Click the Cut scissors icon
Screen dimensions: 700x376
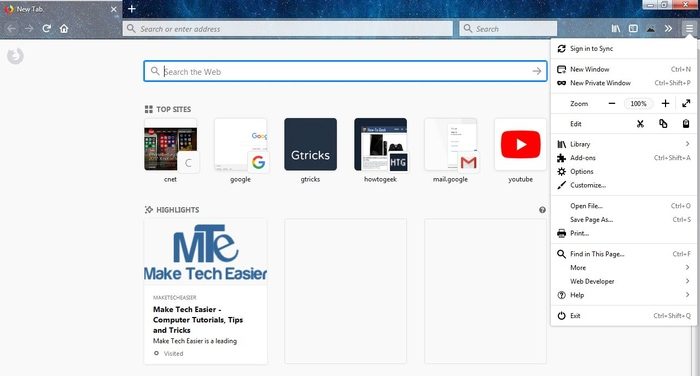click(640, 124)
